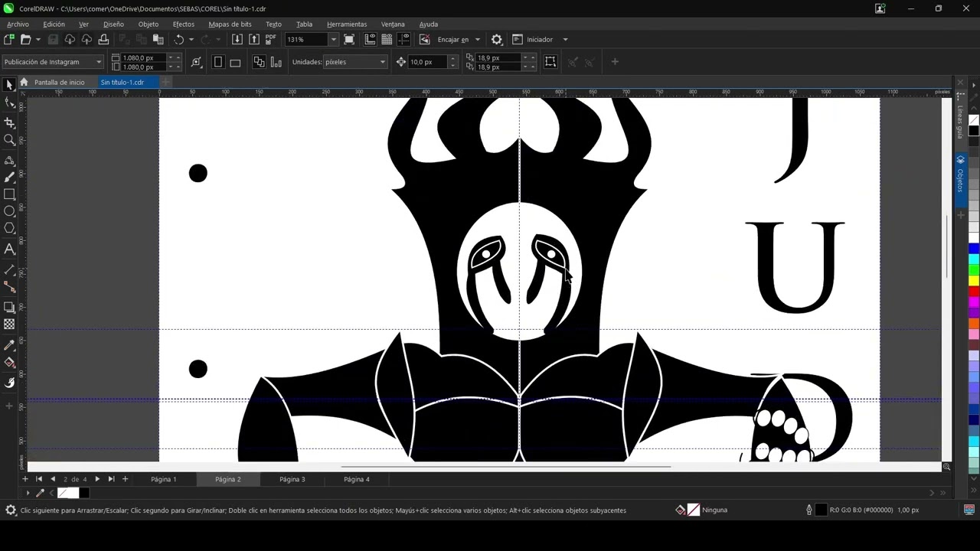Pick the blue swatch in color palette

973,249
